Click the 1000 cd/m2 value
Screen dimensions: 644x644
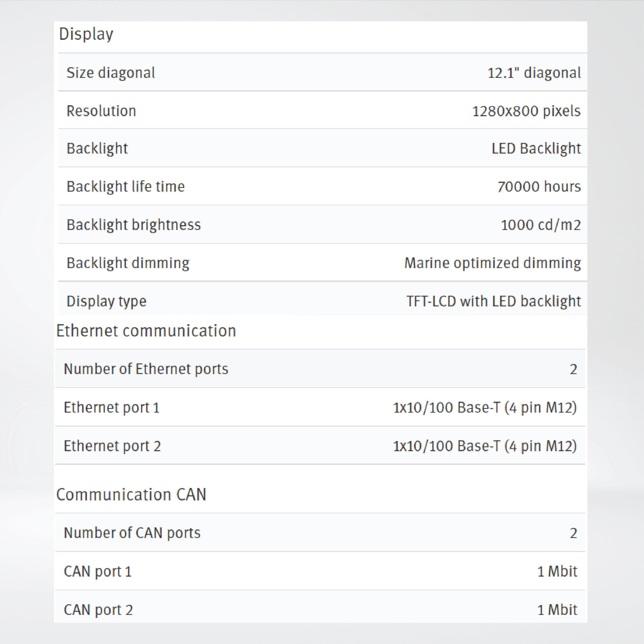[541, 225]
